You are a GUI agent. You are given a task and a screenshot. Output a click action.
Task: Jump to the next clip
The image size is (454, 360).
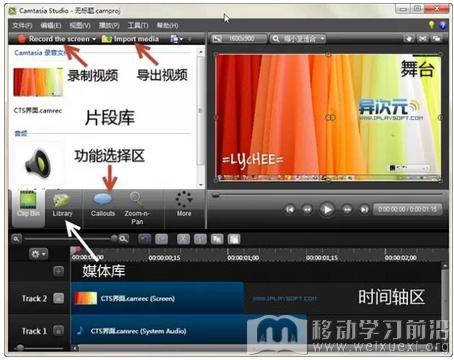(364, 210)
